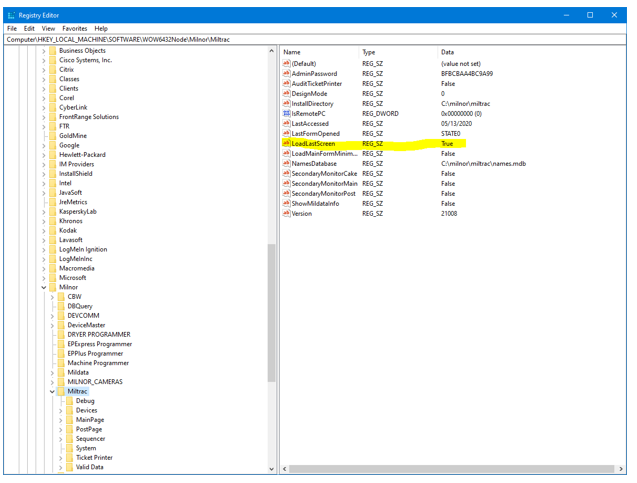Viewport: 637px width, 483px height.
Task: Collapse the Miltrac key node
Action: (52, 392)
